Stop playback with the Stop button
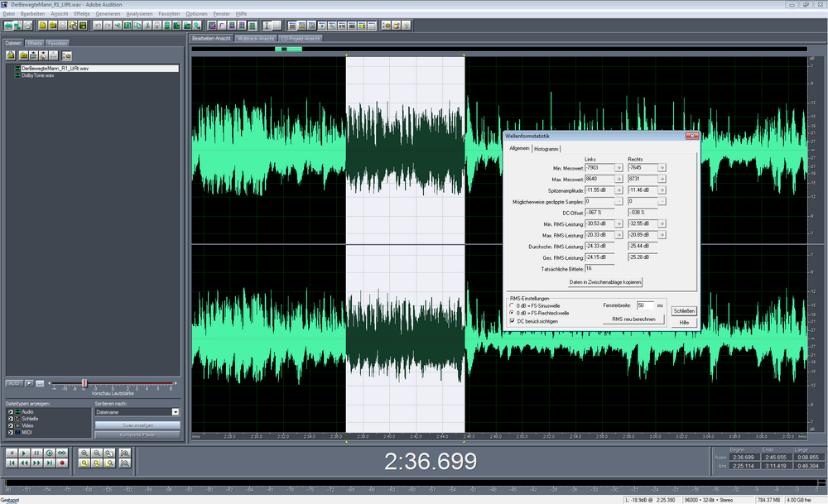Image resolution: width=828 pixels, height=504 pixels. 11,453
